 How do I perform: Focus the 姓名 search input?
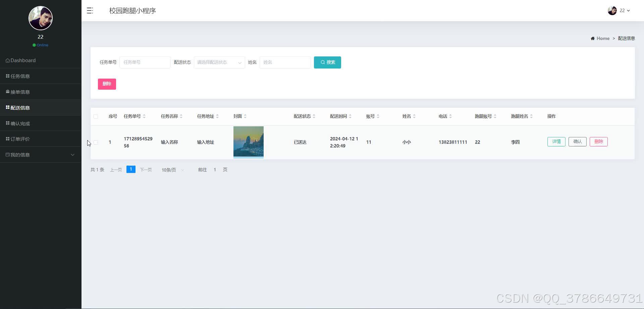(x=285, y=62)
